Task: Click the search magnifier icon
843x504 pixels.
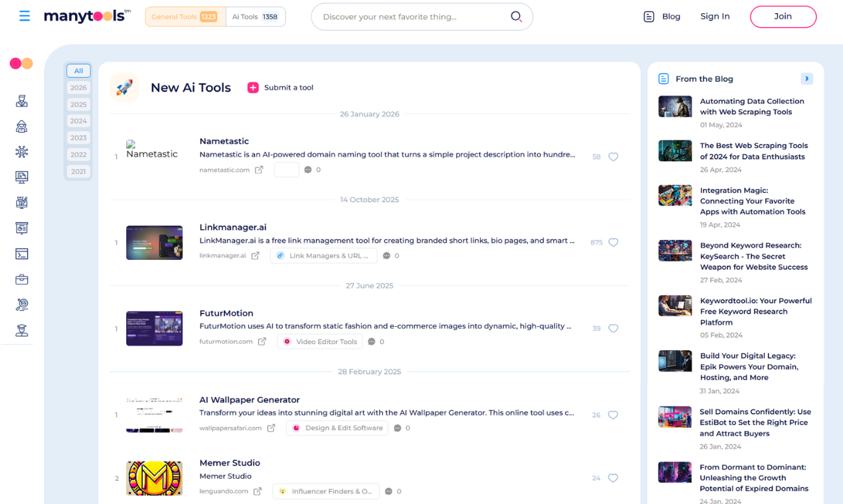Action: click(x=516, y=17)
